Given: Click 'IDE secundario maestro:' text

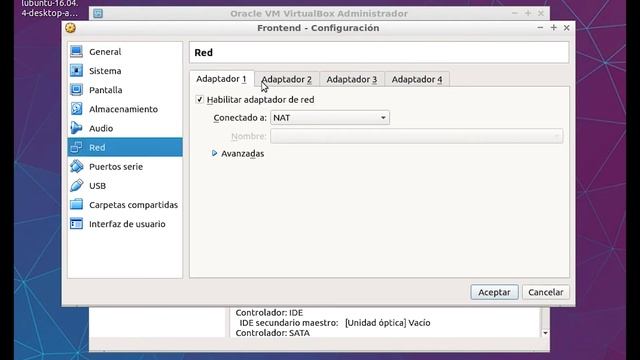Looking at the screenshot, I should [x=289, y=323].
